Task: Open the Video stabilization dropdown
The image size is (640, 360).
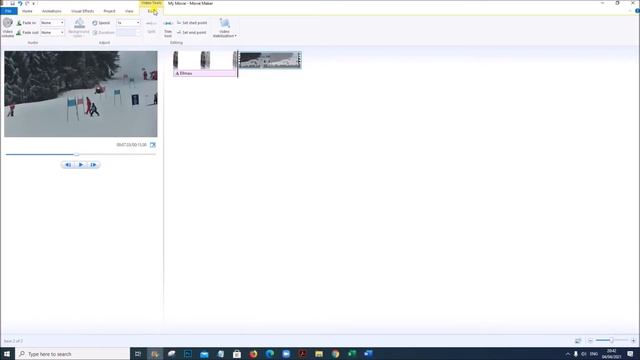Action: pyautogui.click(x=224, y=28)
